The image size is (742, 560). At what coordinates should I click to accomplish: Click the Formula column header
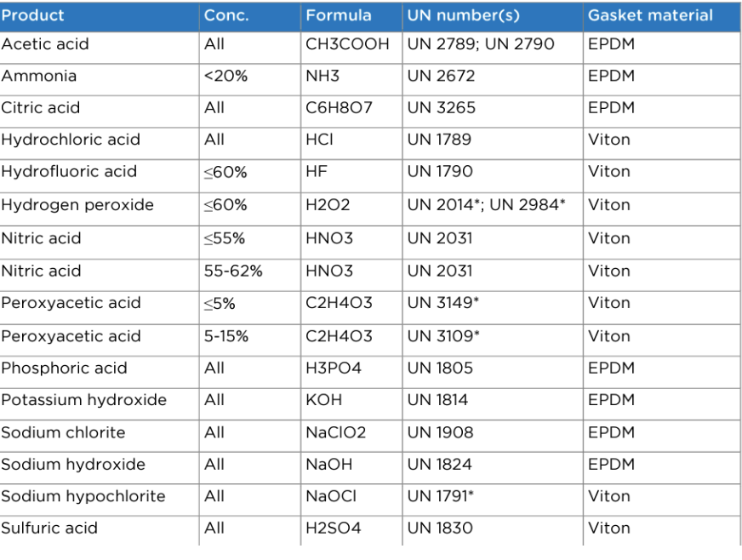[351, 17]
